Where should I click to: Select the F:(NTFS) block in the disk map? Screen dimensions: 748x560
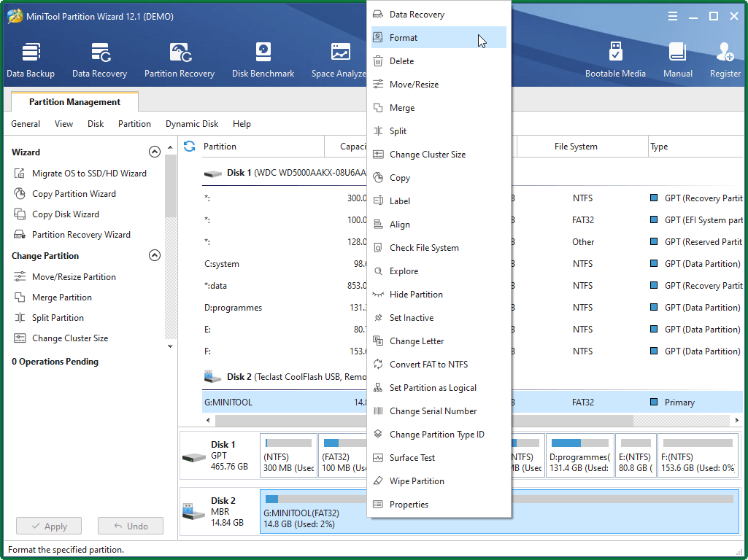698,456
